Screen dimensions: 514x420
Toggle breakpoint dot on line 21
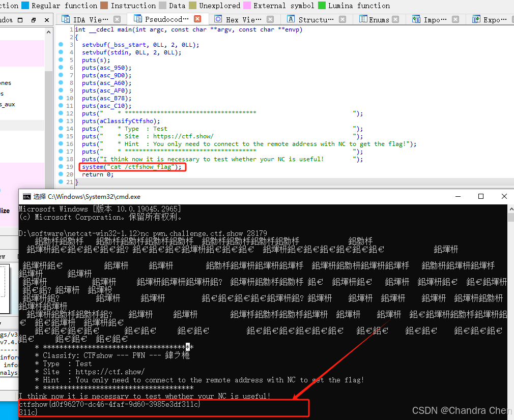pos(61,182)
